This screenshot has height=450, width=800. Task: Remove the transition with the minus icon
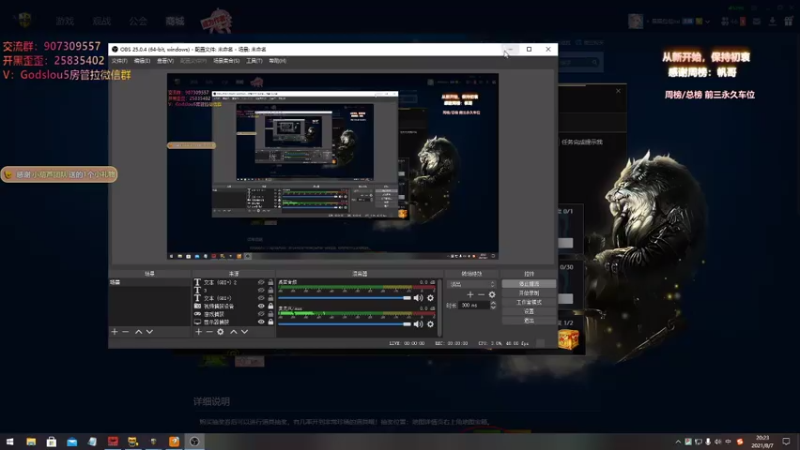point(481,294)
